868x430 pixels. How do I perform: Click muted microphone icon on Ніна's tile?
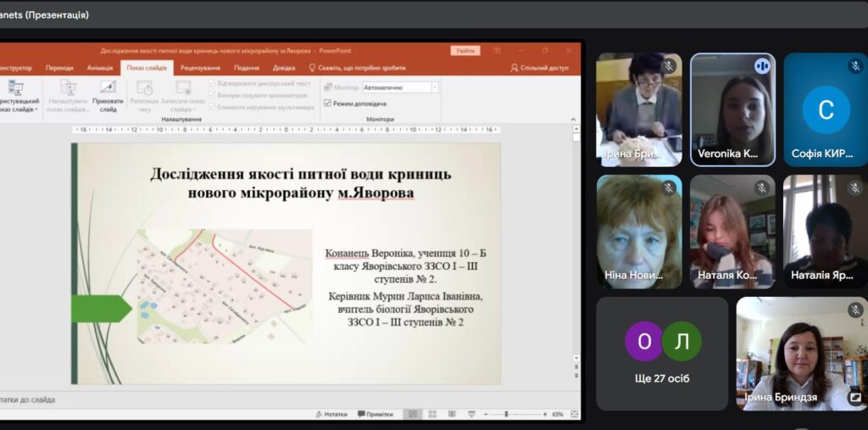(669, 187)
